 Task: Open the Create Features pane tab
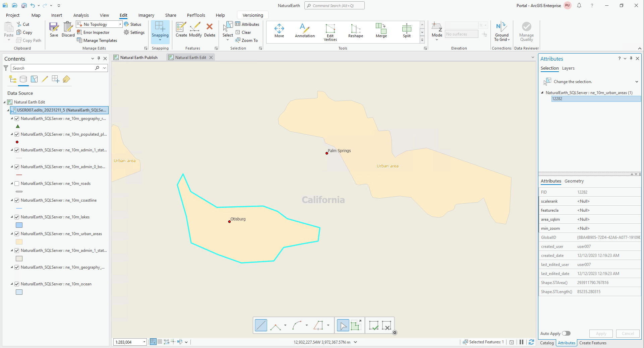[593, 343]
